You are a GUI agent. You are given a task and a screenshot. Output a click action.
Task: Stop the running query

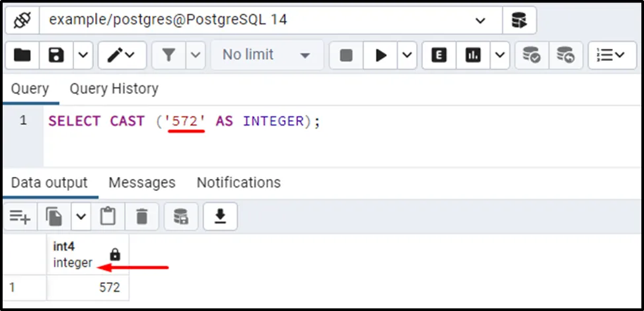coord(346,55)
